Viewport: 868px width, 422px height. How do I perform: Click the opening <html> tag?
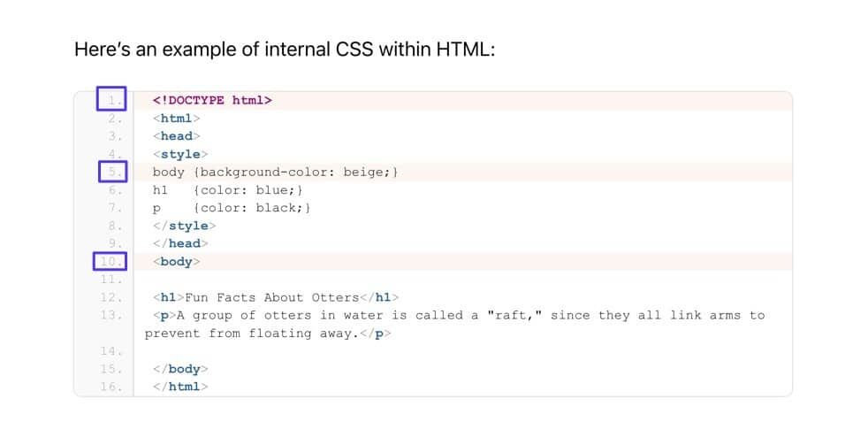pos(177,118)
